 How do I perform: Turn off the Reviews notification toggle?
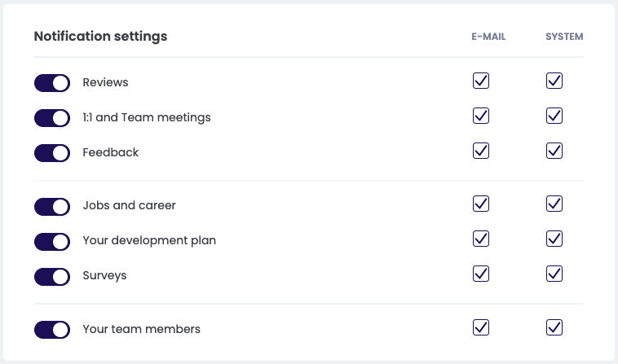[52, 83]
